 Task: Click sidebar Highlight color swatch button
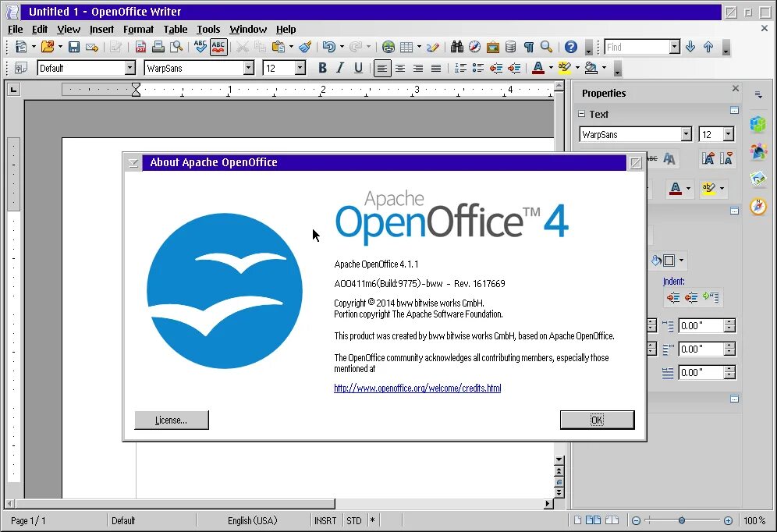(708, 188)
